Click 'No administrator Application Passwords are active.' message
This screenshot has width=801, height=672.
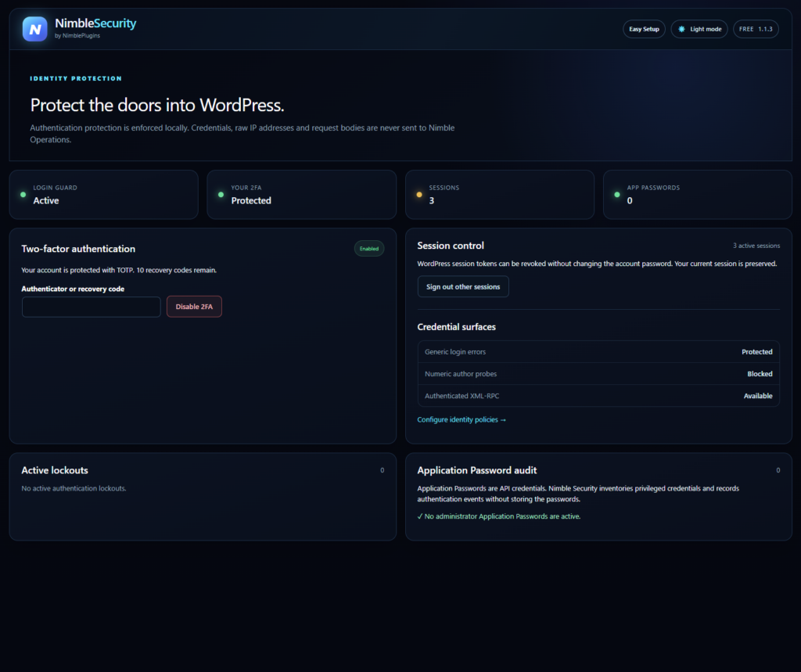pos(498,516)
